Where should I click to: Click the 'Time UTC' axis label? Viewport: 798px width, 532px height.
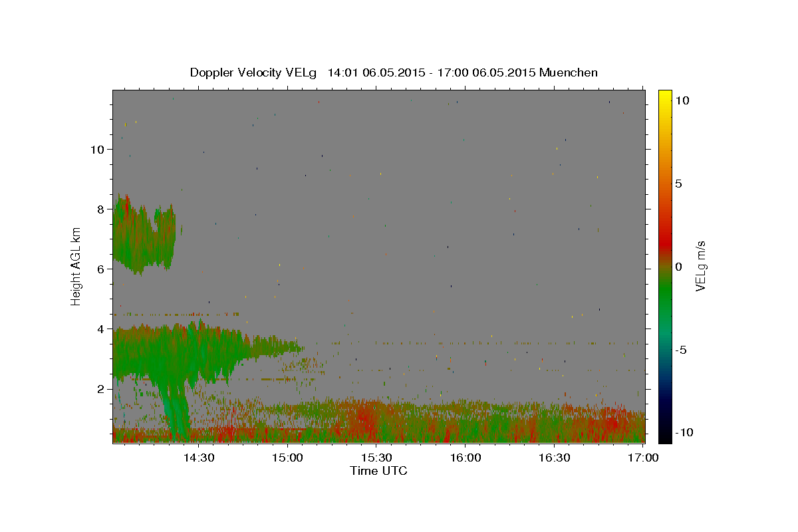(x=378, y=471)
